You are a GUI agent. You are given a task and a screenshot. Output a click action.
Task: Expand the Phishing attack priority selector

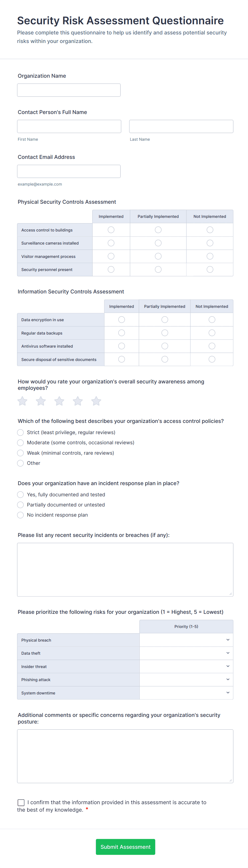(x=186, y=680)
